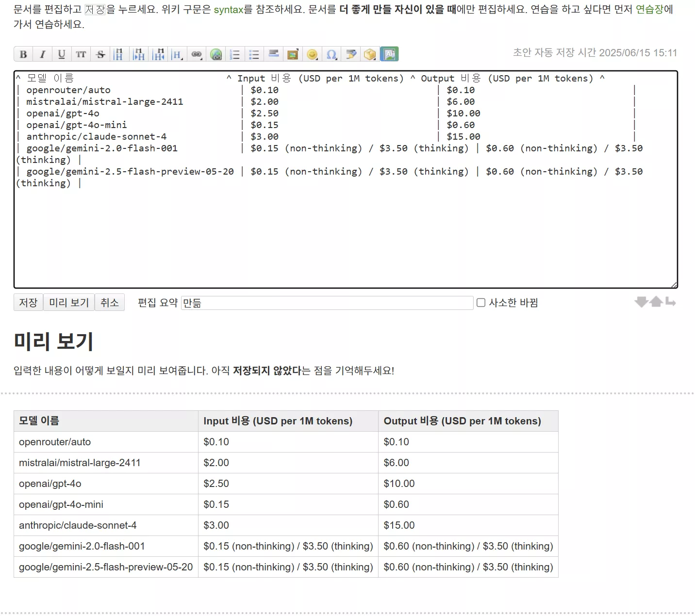Image resolution: width=695 pixels, height=616 pixels.
Task: Open the special characters Omega picker
Action: pyautogui.click(x=331, y=54)
